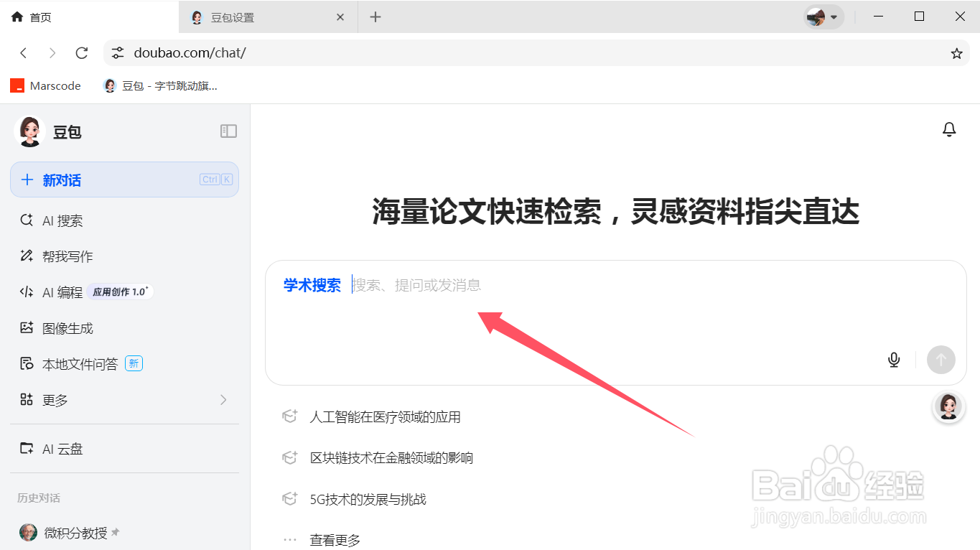Click 查看更多 suggestions
This screenshot has height=550, width=980.
(x=335, y=540)
